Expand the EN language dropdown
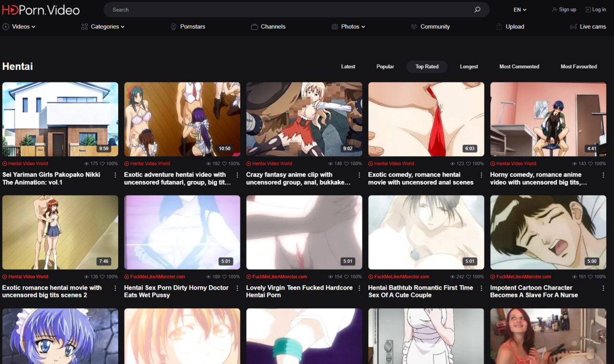The height and width of the screenshot is (364, 614). click(520, 9)
